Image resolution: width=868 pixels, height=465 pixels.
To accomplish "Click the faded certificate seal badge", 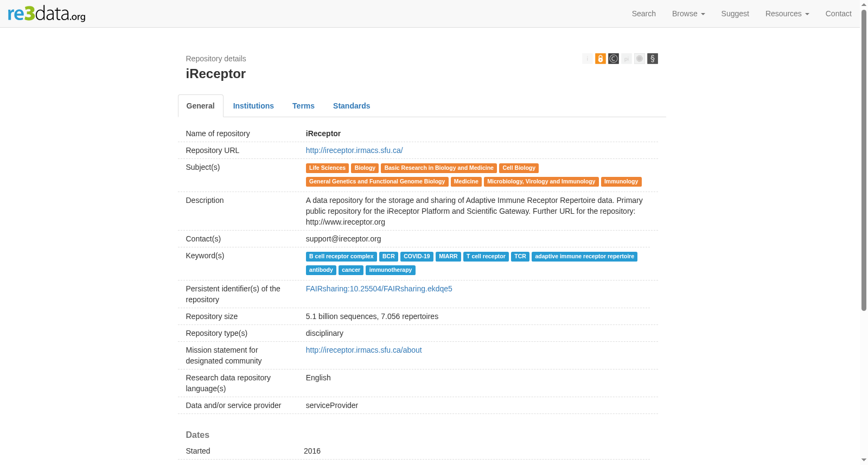I will [x=640, y=59].
